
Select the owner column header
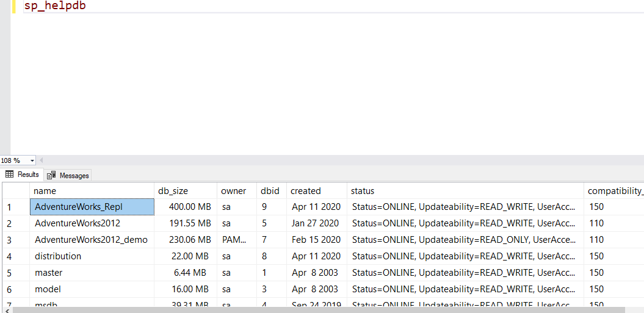pos(237,191)
